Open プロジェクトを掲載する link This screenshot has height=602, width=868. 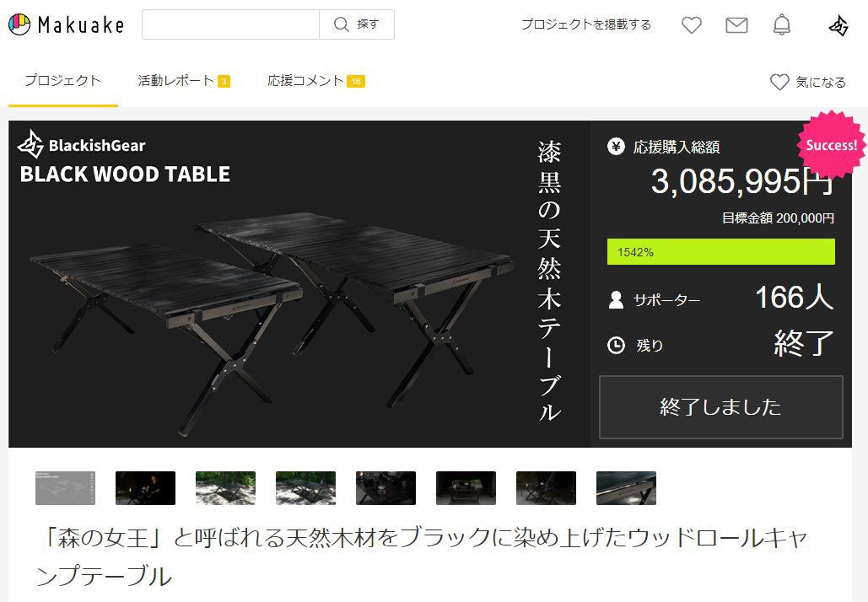point(585,24)
